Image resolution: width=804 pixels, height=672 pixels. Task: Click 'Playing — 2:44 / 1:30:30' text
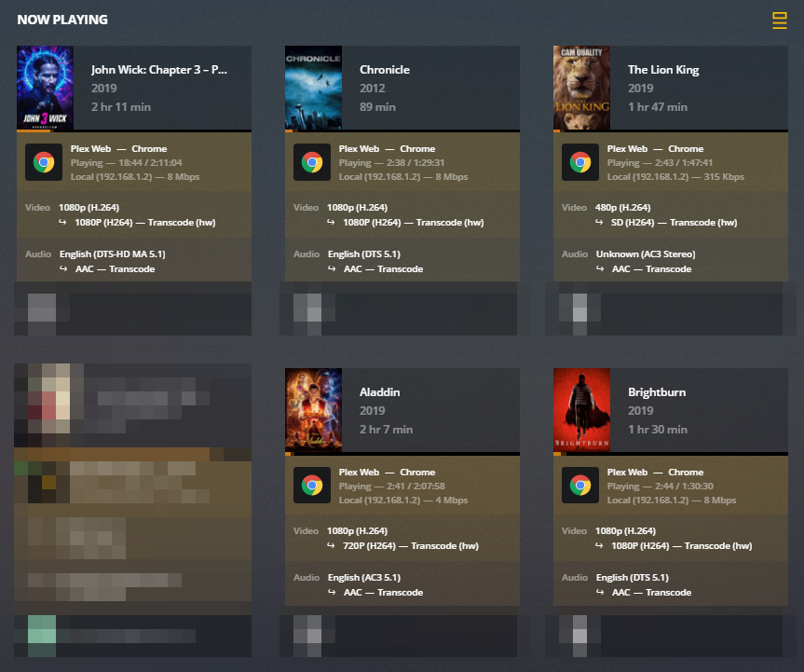tap(660, 486)
